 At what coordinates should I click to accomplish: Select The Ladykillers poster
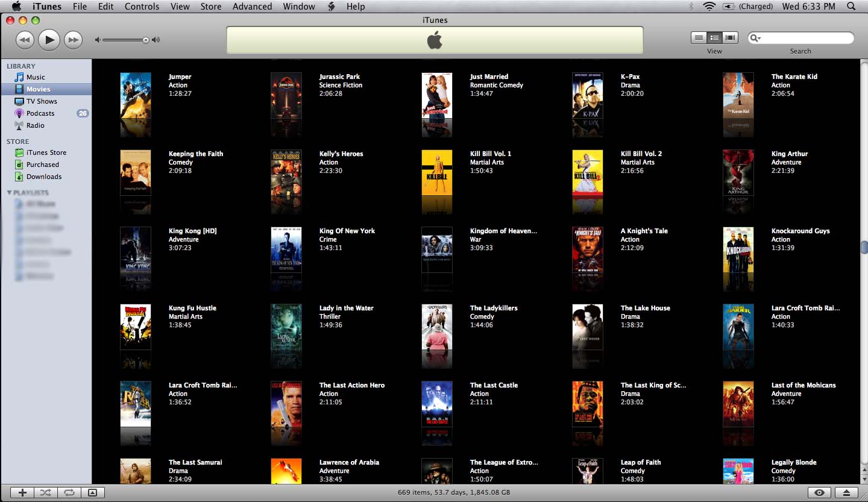[437, 327]
